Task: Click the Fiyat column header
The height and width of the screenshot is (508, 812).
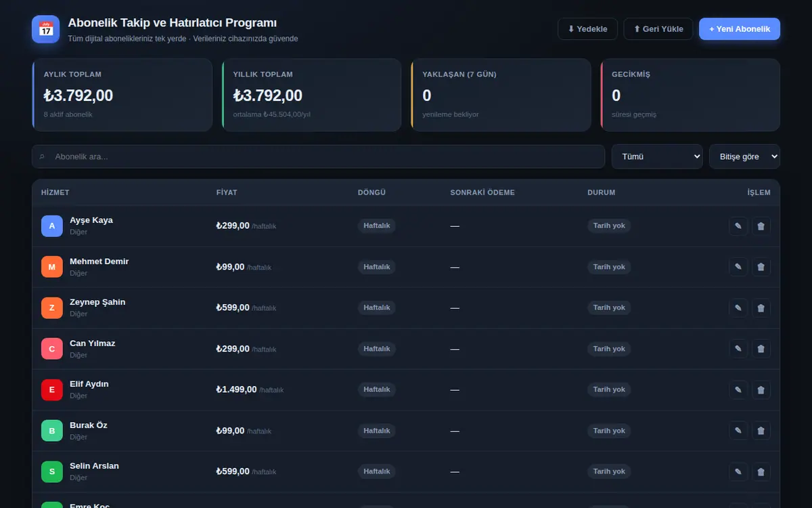Action: click(x=227, y=192)
